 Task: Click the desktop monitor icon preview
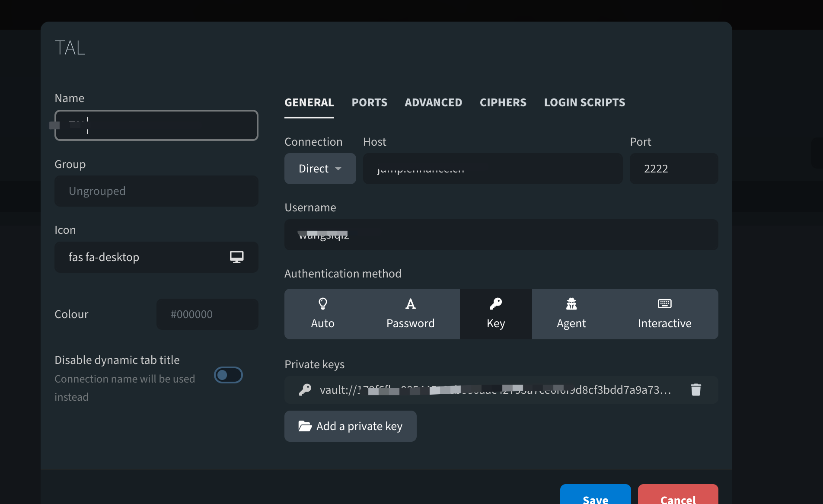coord(236,256)
